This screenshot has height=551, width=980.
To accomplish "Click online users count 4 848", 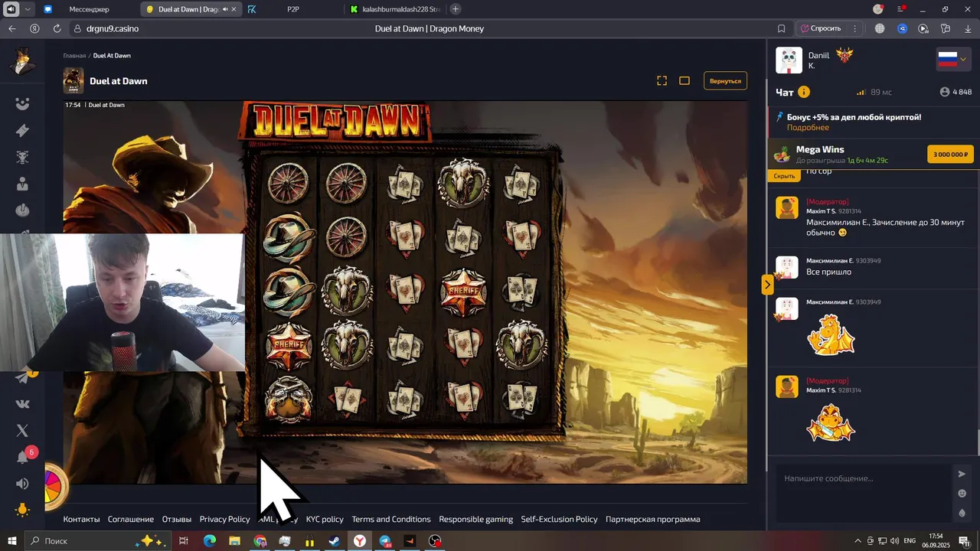I will tap(956, 92).
